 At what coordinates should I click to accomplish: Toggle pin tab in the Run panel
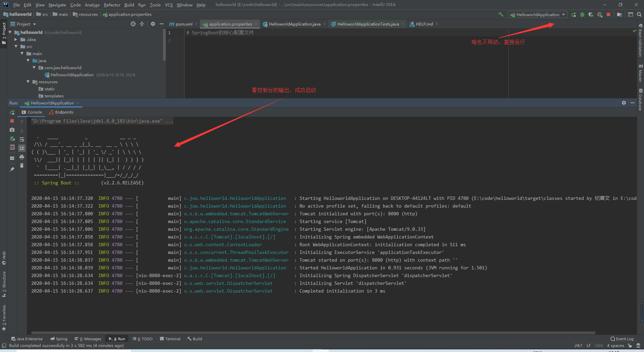click(12, 169)
